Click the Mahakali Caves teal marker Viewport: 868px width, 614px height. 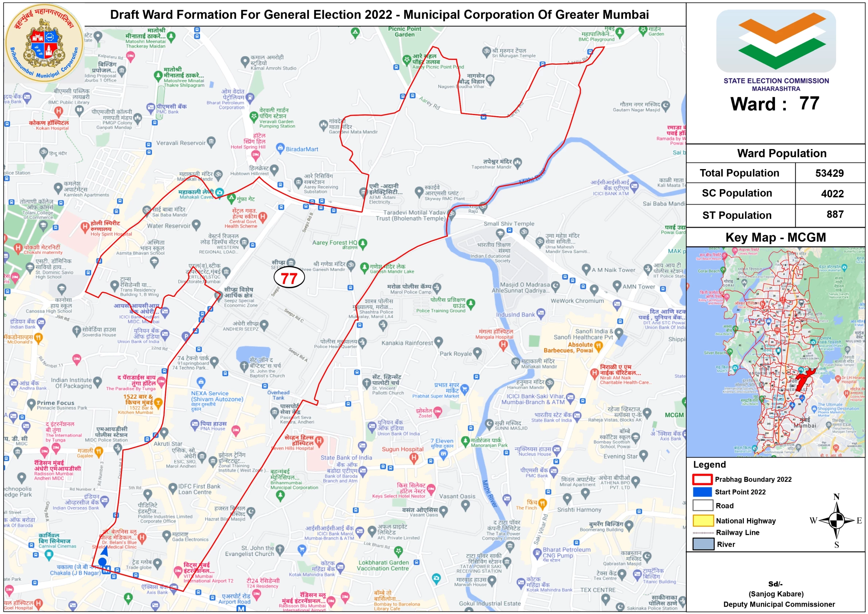pos(219,192)
